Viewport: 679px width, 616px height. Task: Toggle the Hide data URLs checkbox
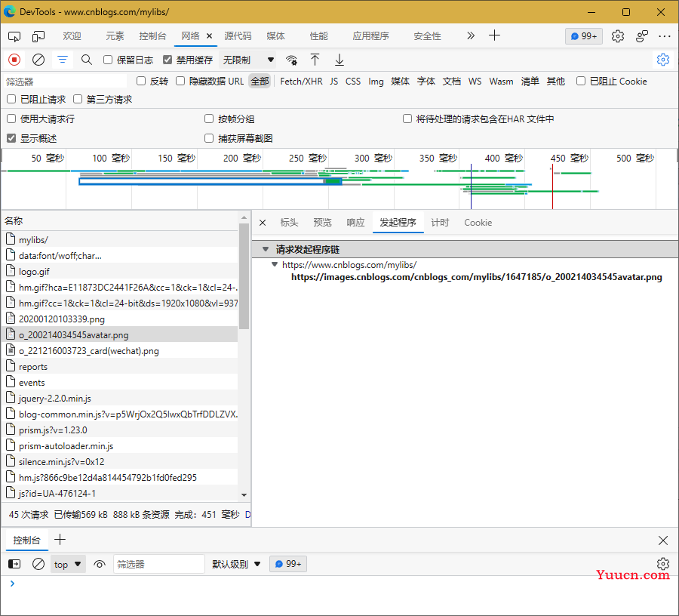click(180, 81)
